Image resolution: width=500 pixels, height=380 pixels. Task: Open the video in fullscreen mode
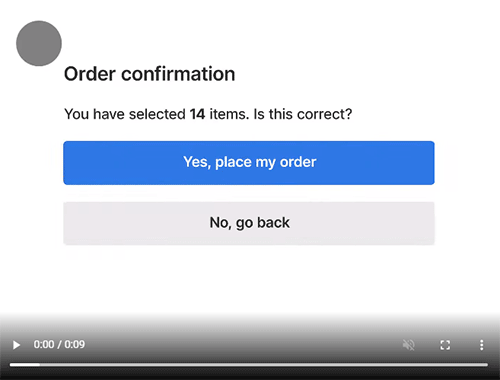coord(445,345)
